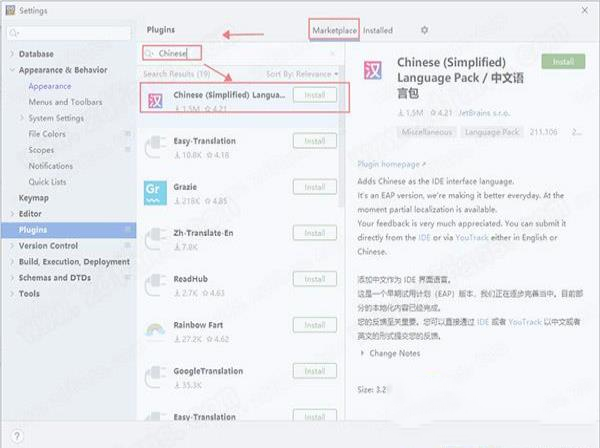600x448 pixels.
Task: Install the Grazie plugin
Action: pos(315,187)
